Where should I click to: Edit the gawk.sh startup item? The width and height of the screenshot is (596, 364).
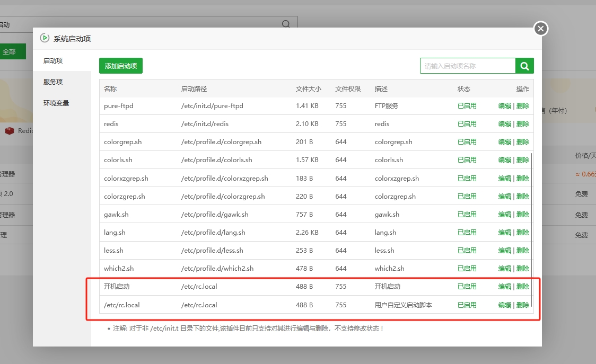[504, 215]
